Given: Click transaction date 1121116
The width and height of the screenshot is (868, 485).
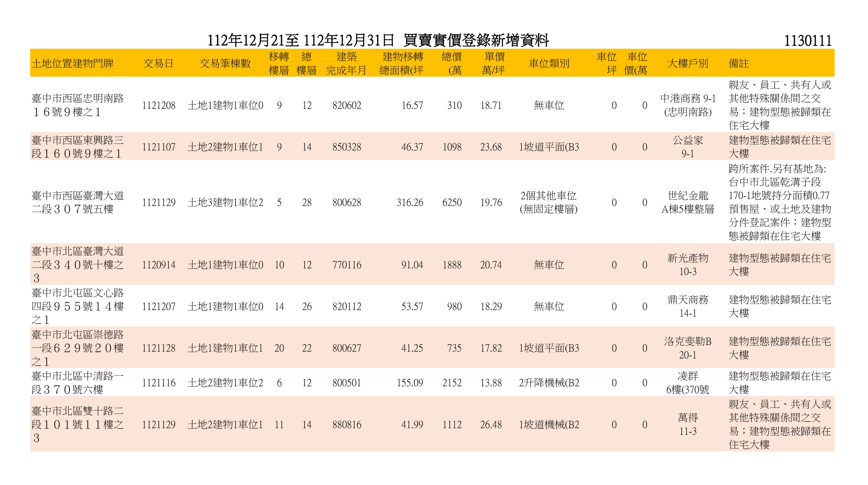Looking at the screenshot, I should (x=159, y=383).
